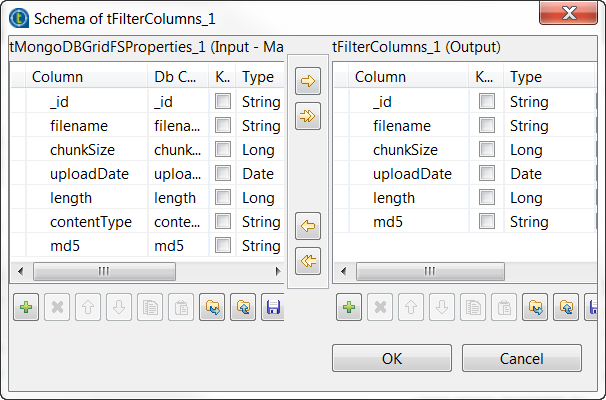Enable the Key checkbox for uploadDate in output table
The height and width of the screenshot is (400, 606).
point(486,174)
